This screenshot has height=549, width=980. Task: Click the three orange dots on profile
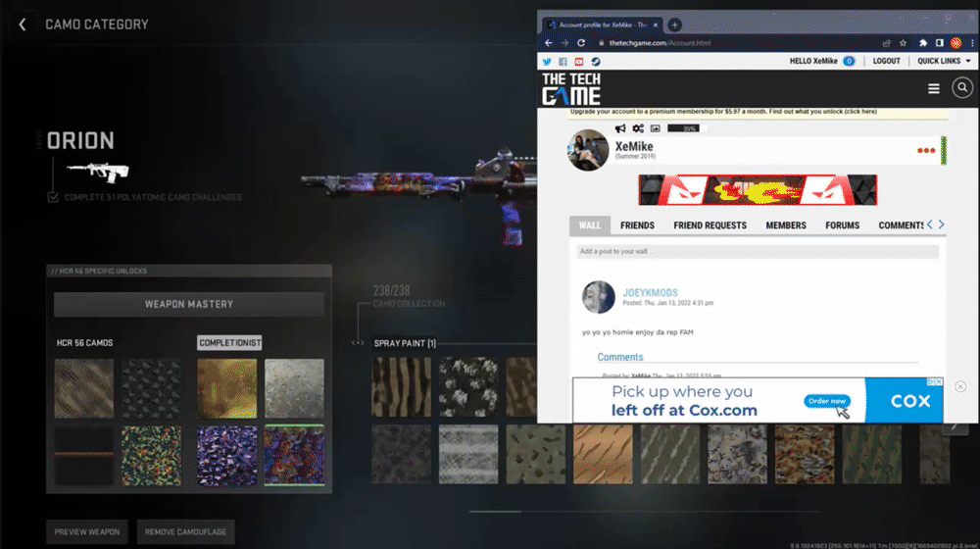926,151
